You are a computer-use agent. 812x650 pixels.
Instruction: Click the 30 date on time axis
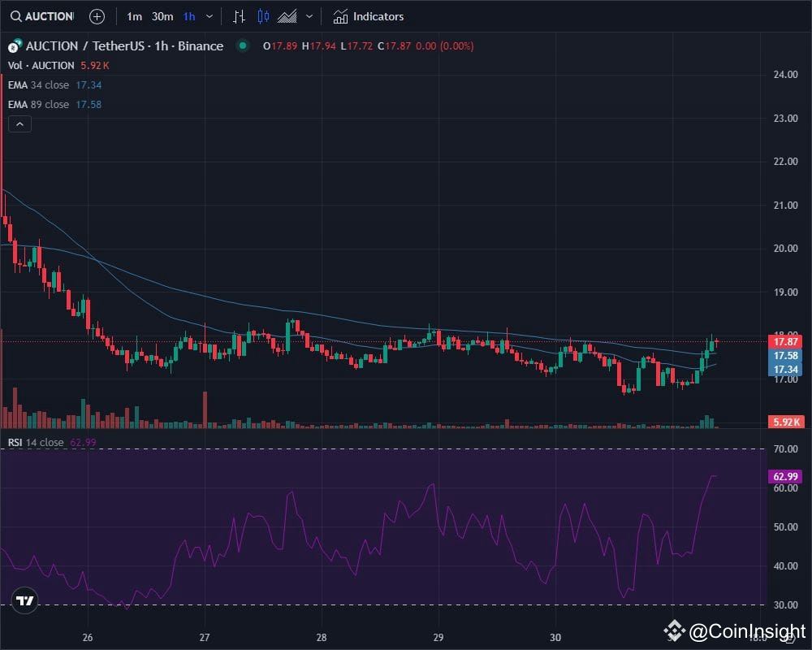pos(555,638)
